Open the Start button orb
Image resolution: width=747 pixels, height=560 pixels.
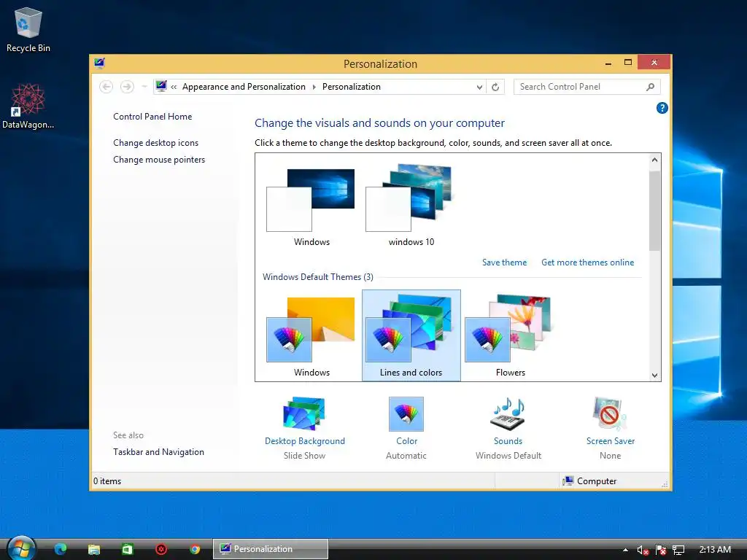coord(21,548)
